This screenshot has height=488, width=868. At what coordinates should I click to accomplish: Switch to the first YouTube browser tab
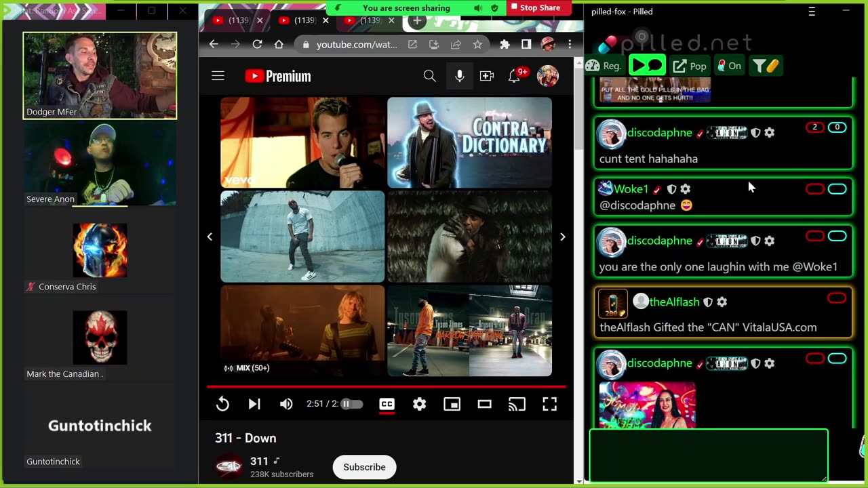(x=232, y=20)
